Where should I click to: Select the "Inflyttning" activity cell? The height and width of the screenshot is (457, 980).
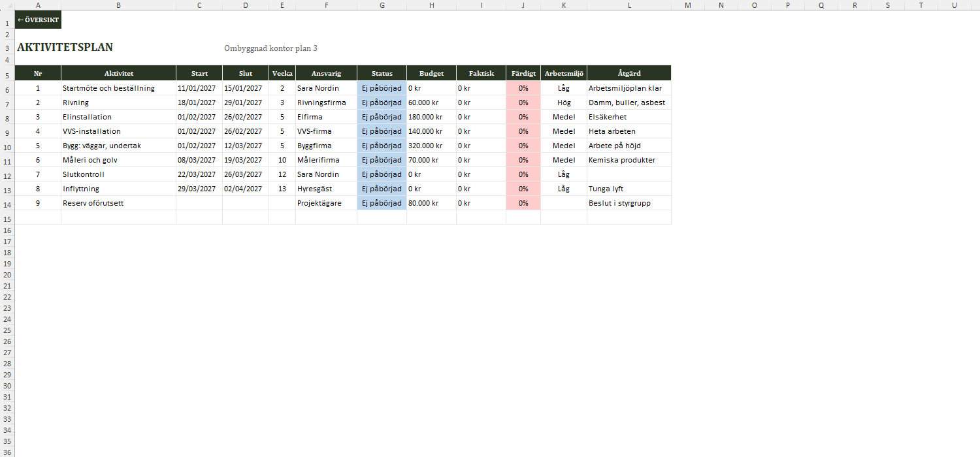tap(119, 189)
